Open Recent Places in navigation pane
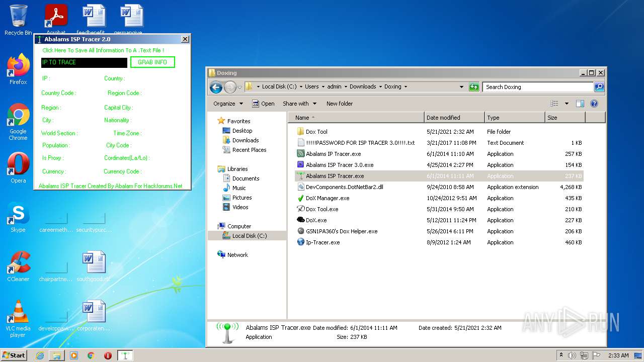Viewport: 644px width, 362px height. click(x=245, y=150)
